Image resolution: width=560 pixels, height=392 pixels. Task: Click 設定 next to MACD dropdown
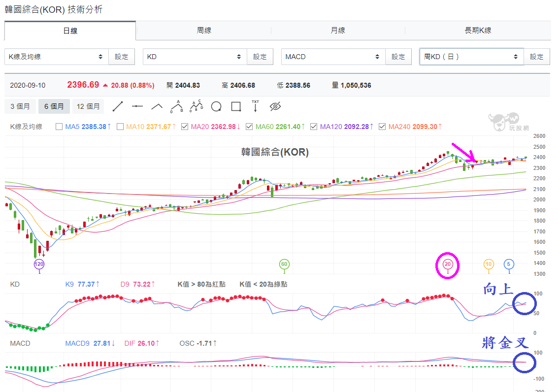(x=398, y=57)
